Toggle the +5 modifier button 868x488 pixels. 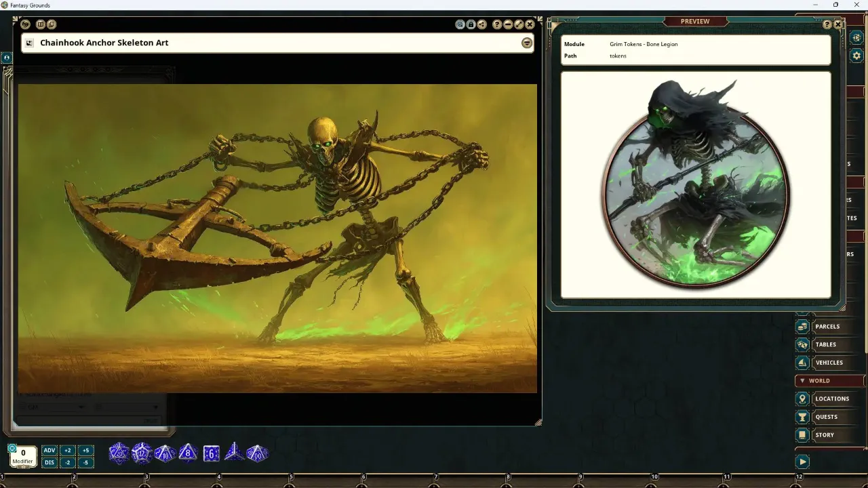(85, 451)
